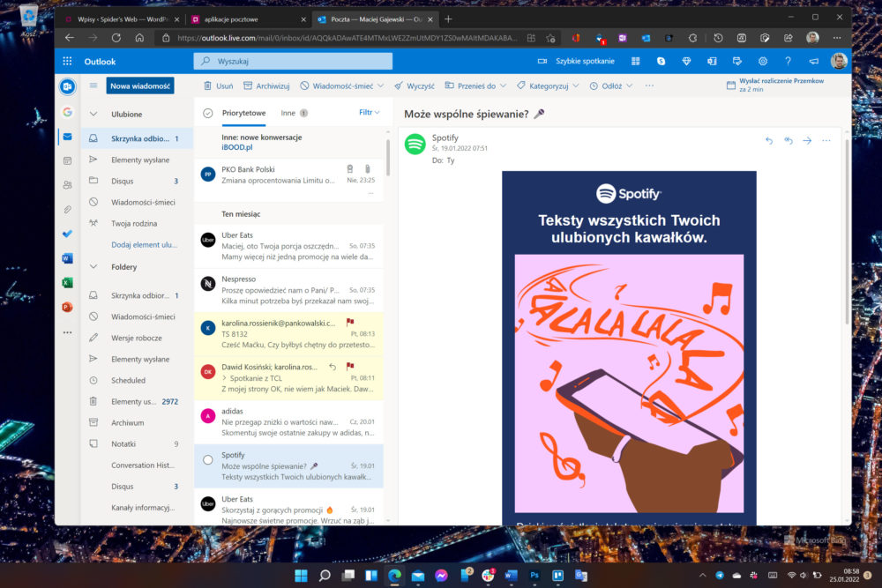This screenshot has width=882, height=588.
Task: Reply to the Spotify email
Action: tap(769, 140)
